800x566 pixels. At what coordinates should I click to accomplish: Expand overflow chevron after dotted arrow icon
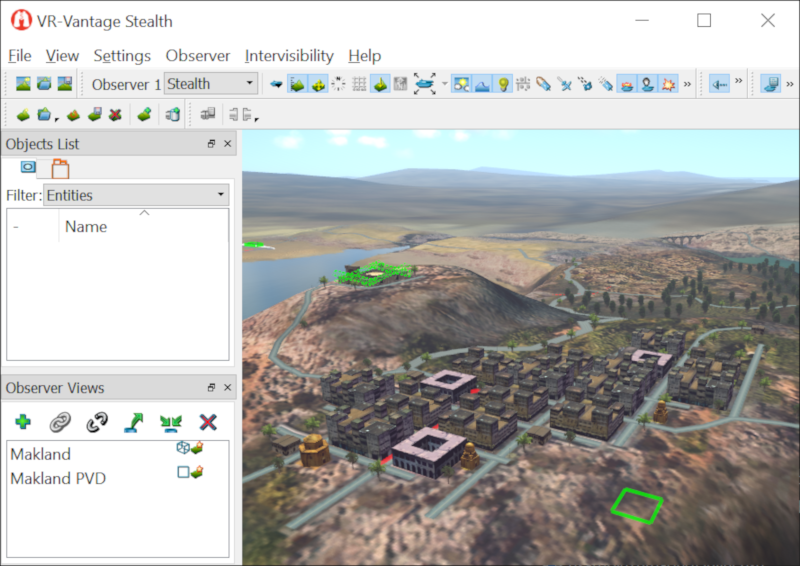click(738, 81)
